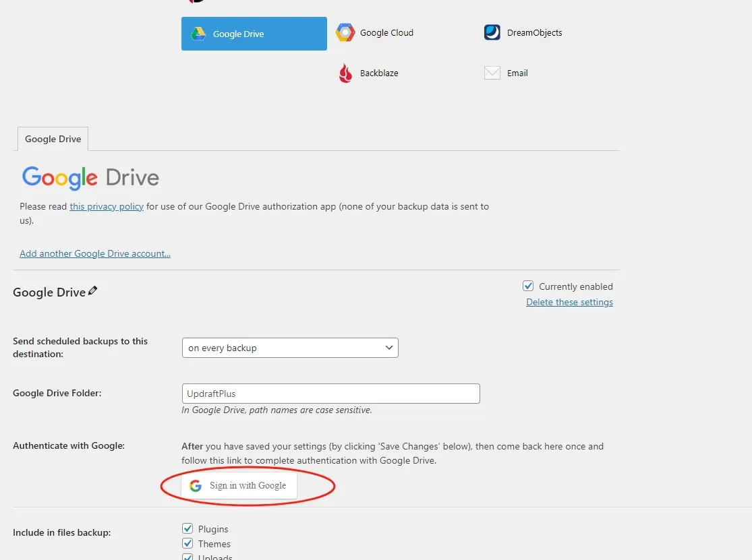Screen dimensions: 752x560
Task: Toggle the Uploads backup checkbox
Action: tap(188, 557)
